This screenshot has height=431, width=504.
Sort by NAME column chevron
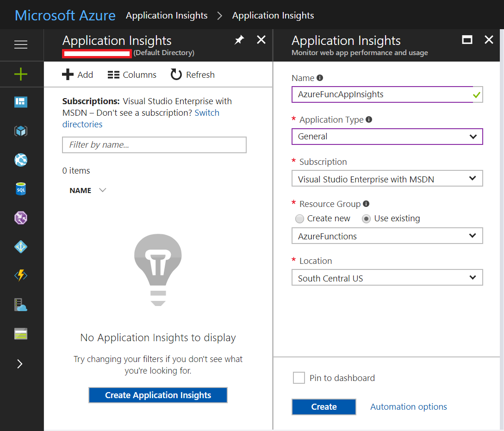click(x=103, y=190)
